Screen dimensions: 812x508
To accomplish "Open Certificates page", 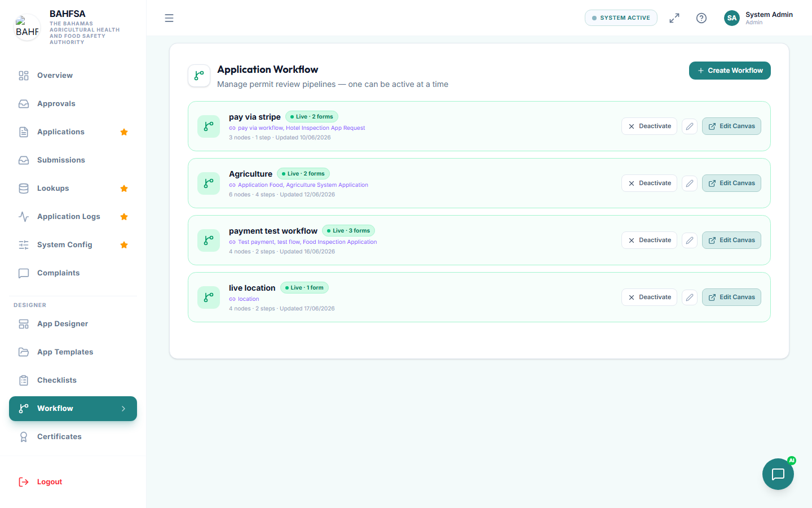I will 73,437.
